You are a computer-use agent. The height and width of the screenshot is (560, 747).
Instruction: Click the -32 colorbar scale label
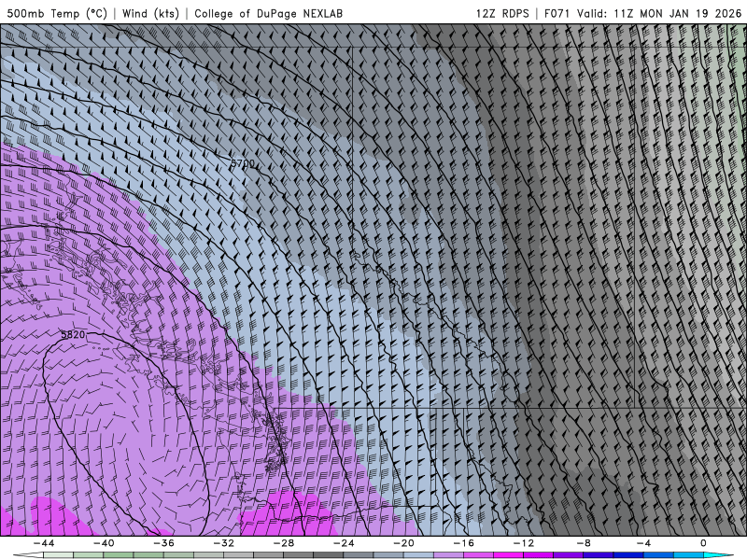pyautogui.click(x=224, y=543)
